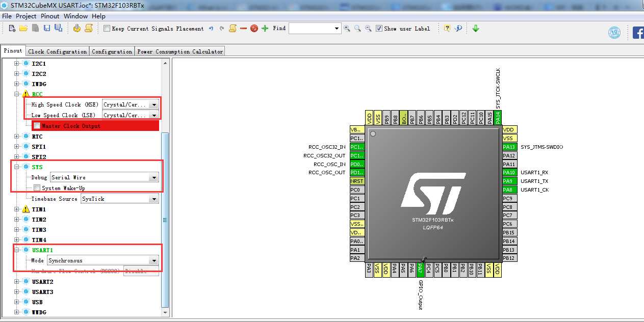Open the Project menu

click(x=26, y=16)
